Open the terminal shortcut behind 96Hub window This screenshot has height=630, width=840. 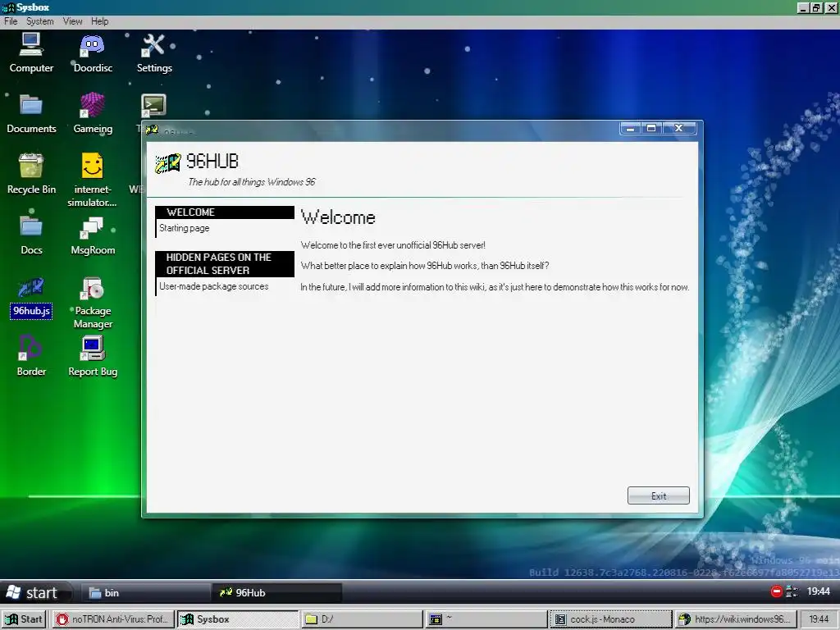[153, 106]
